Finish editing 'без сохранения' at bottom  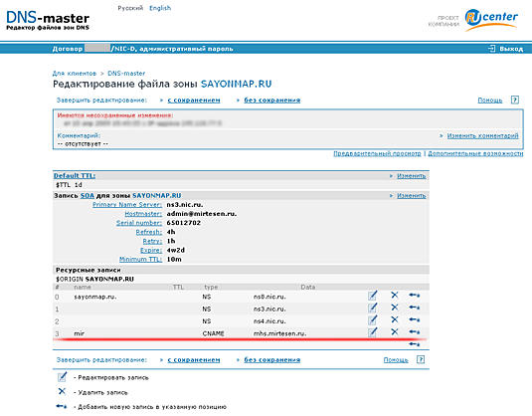[272, 360]
